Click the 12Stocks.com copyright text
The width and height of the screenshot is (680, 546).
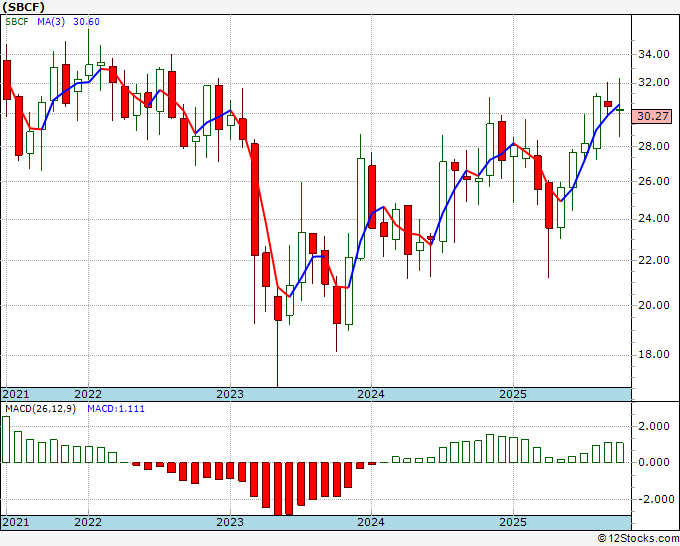tap(638, 539)
